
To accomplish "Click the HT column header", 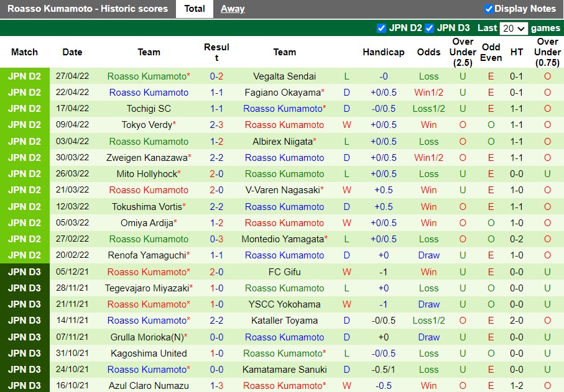I will click(x=517, y=52).
